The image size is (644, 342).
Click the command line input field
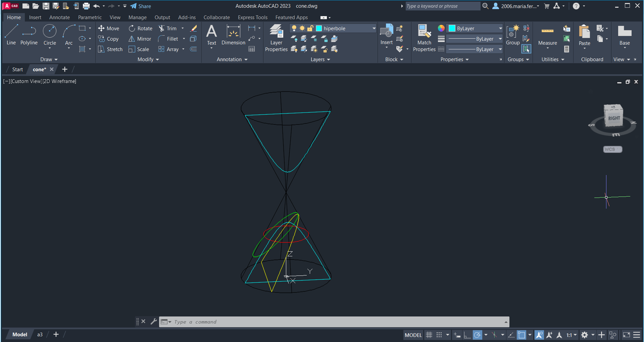coord(332,322)
